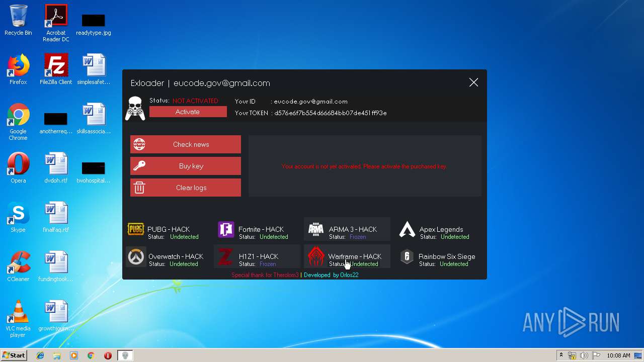Click the globe icon beside Check news

[x=139, y=144]
